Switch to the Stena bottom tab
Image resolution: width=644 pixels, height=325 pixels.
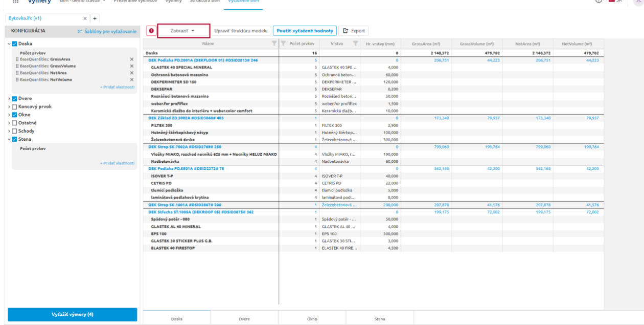380,318
